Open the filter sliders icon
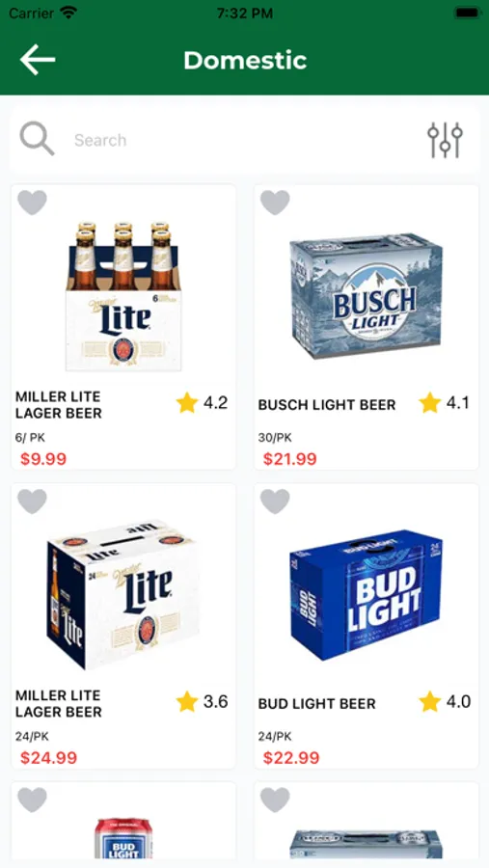This screenshot has height=868, width=489. (x=445, y=140)
